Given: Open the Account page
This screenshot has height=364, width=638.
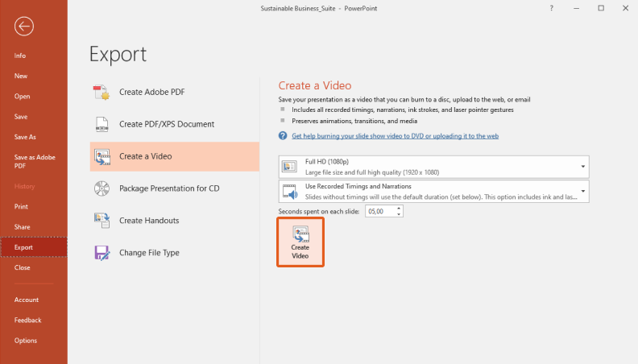Looking at the screenshot, I should (34, 300).
